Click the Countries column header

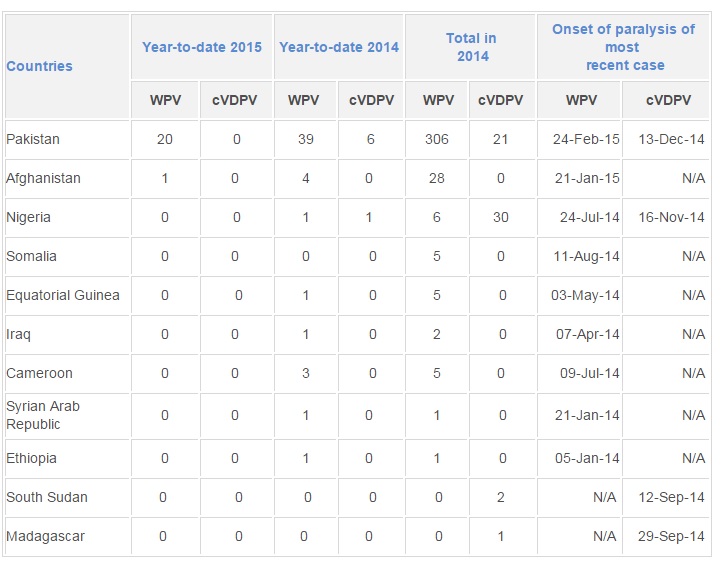click(39, 66)
